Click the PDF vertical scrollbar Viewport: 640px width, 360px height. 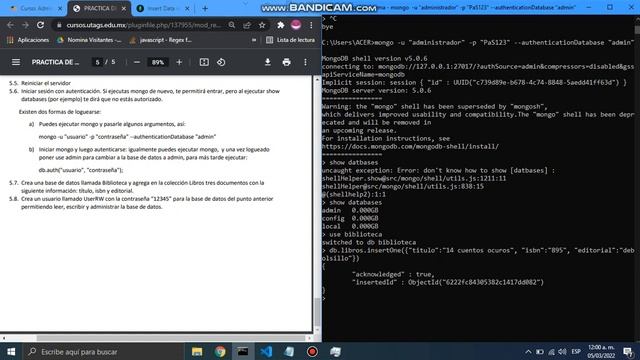pos(317,312)
